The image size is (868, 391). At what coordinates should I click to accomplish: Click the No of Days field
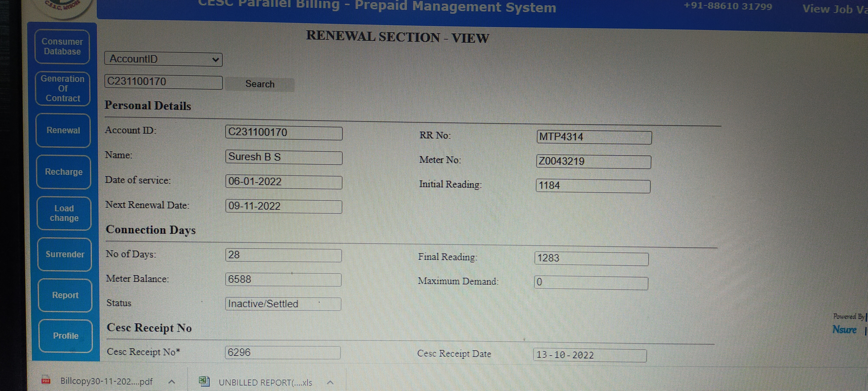pyautogui.click(x=283, y=255)
